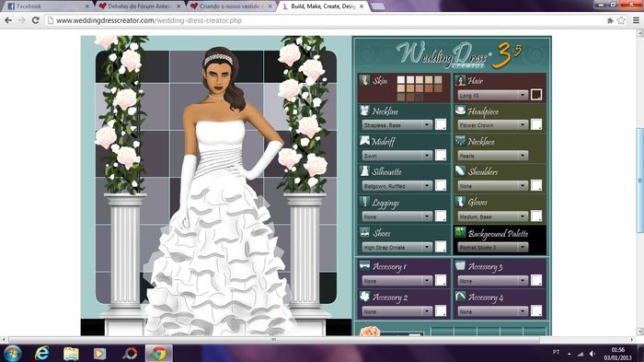Click the Accessory 2 flower icon
644x362 pixels.
click(364, 297)
